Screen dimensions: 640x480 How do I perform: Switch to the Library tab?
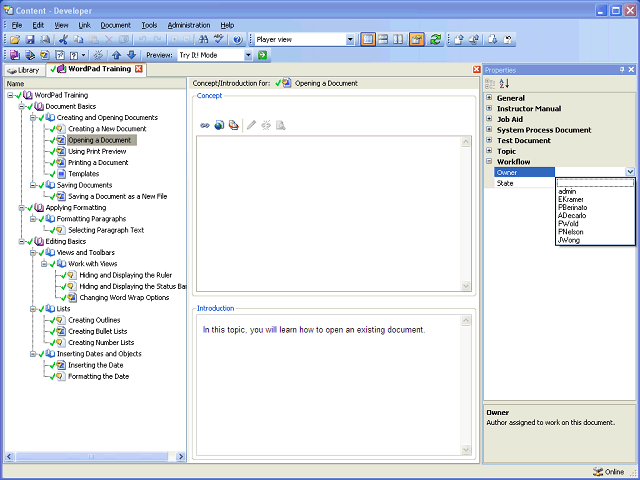(x=24, y=70)
